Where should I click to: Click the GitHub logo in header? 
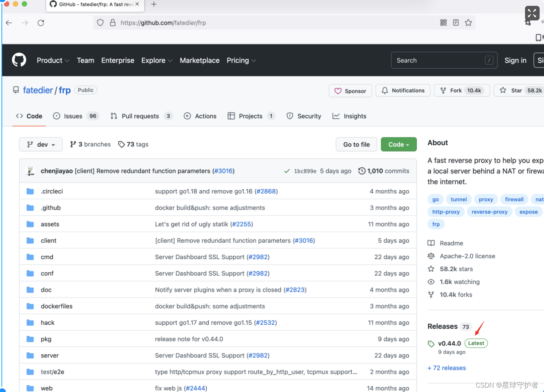tap(19, 60)
